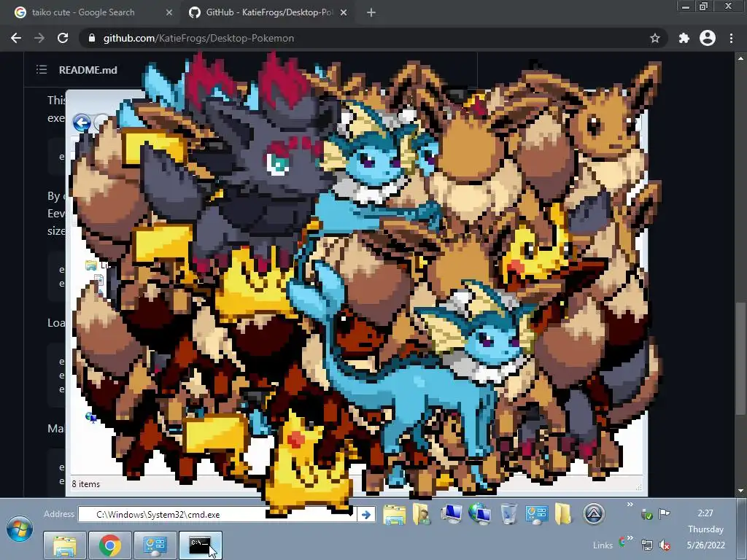The image size is (747, 560).
Task: Open Chrome three-dot menu
Action: coord(731,38)
